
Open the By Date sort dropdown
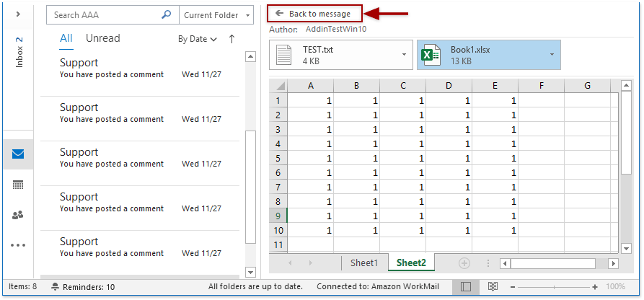click(x=198, y=39)
